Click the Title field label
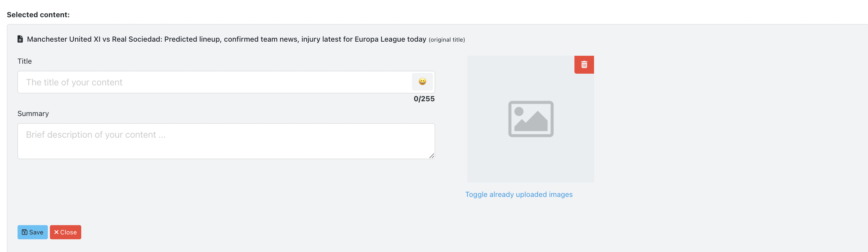Screen dimensions: 868x252 pos(24,61)
